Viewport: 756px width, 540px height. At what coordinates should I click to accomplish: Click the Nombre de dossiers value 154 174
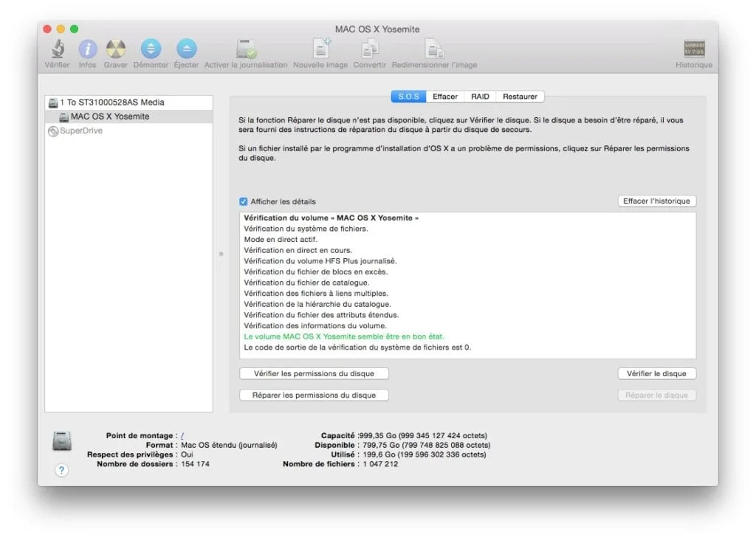(195, 464)
